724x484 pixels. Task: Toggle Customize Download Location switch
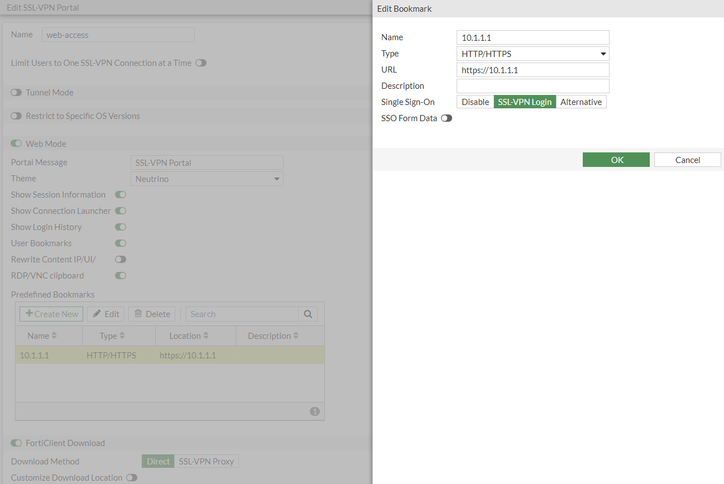pos(132,478)
